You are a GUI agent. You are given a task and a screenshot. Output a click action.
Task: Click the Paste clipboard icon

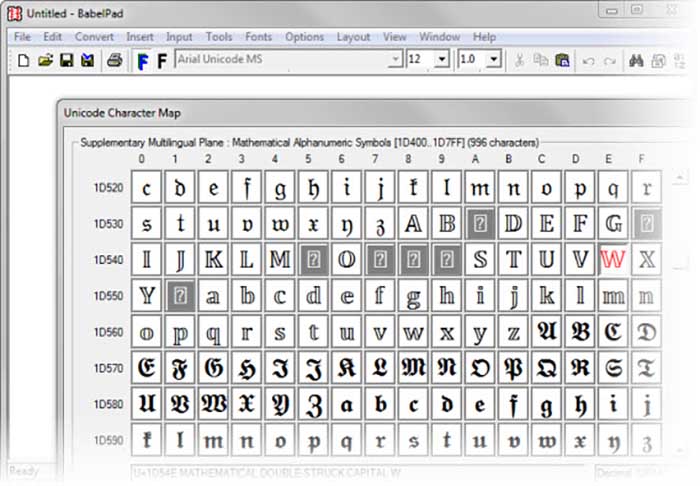click(562, 60)
